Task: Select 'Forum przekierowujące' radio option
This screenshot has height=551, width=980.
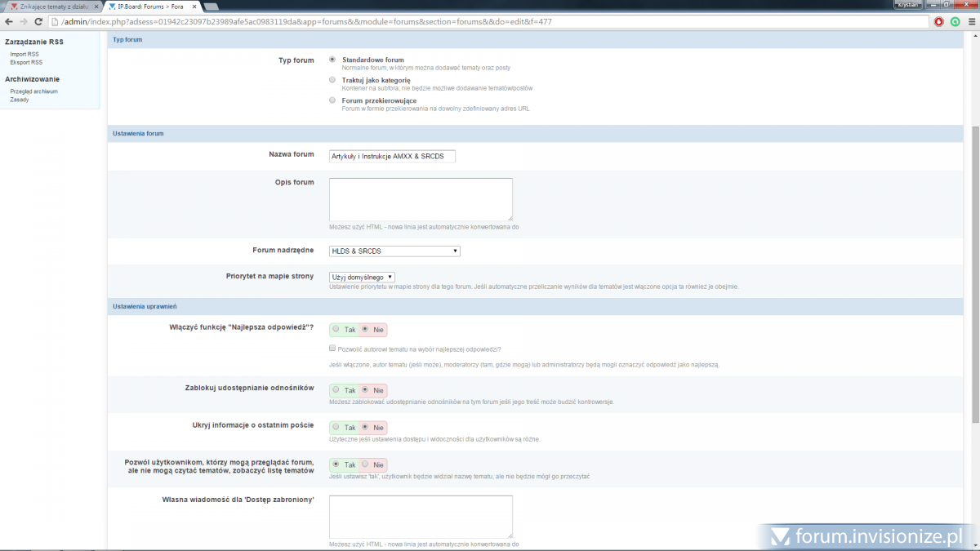Action: coord(332,100)
